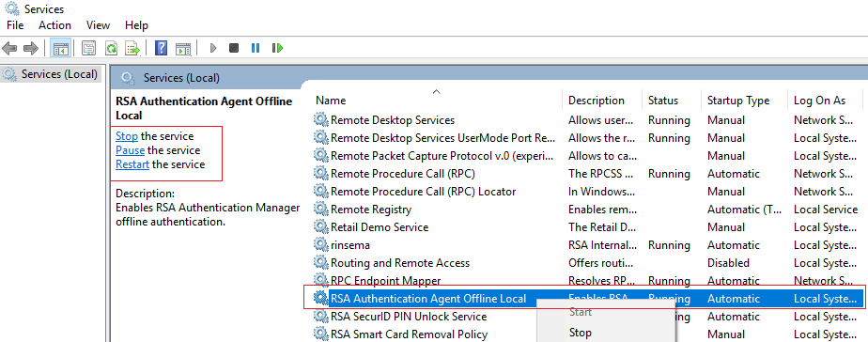Click The RPCSS ... description cell

pyautogui.click(x=600, y=173)
